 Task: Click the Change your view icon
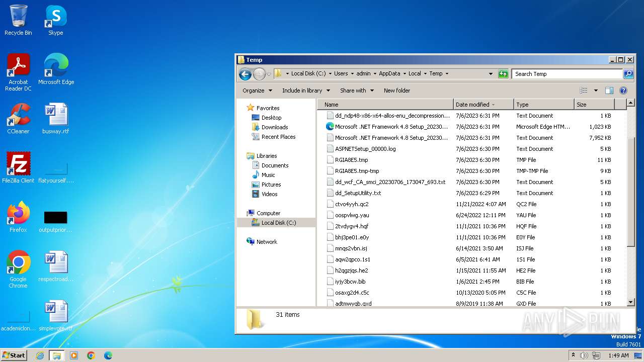(x=584, y=90)
